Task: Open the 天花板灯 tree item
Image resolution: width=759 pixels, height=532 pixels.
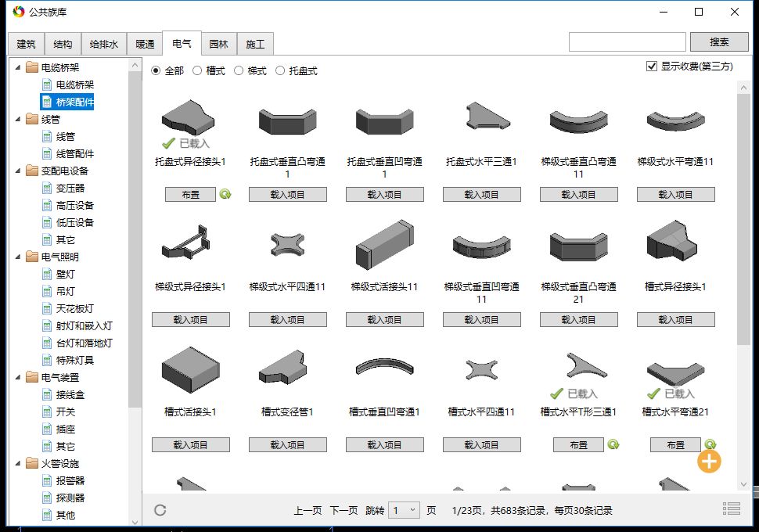Action: tap(68, 308)
